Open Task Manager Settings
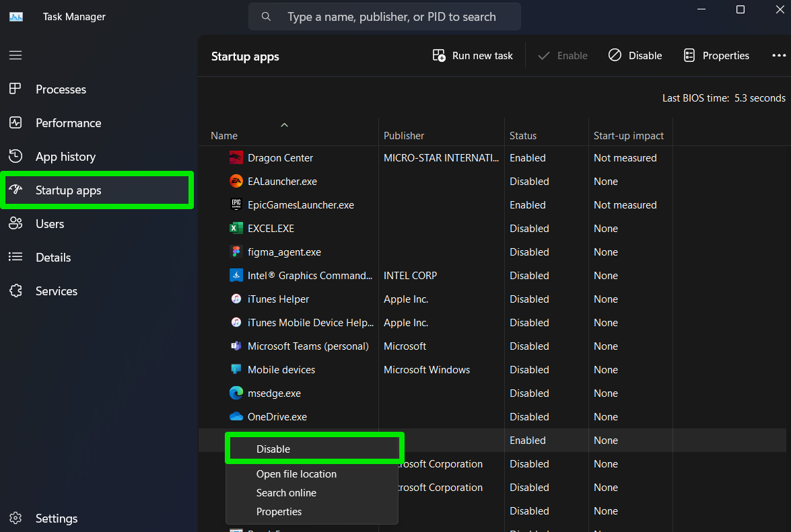The height and width of the screenshot is (532, 791). (56, 519)
